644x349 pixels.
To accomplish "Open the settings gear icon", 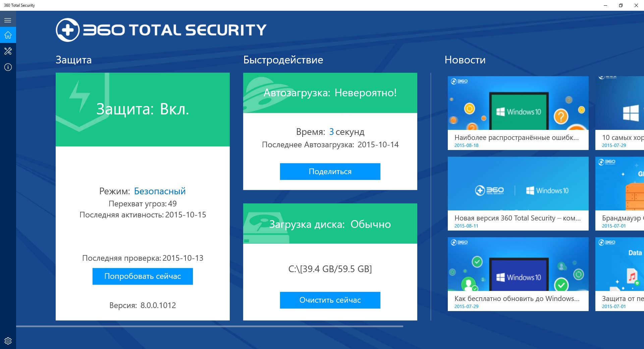I will 8,341.
